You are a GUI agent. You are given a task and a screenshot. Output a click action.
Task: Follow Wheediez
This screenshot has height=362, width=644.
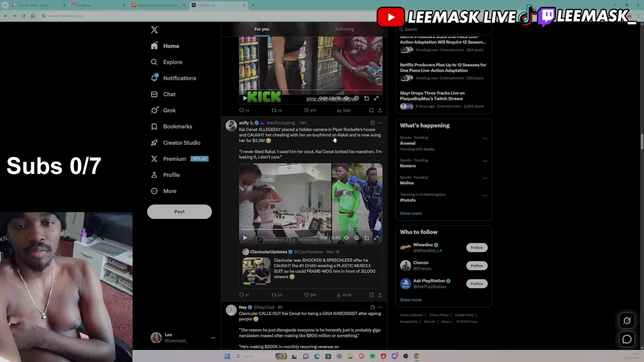pyautogui.click(x=477, y=247)
